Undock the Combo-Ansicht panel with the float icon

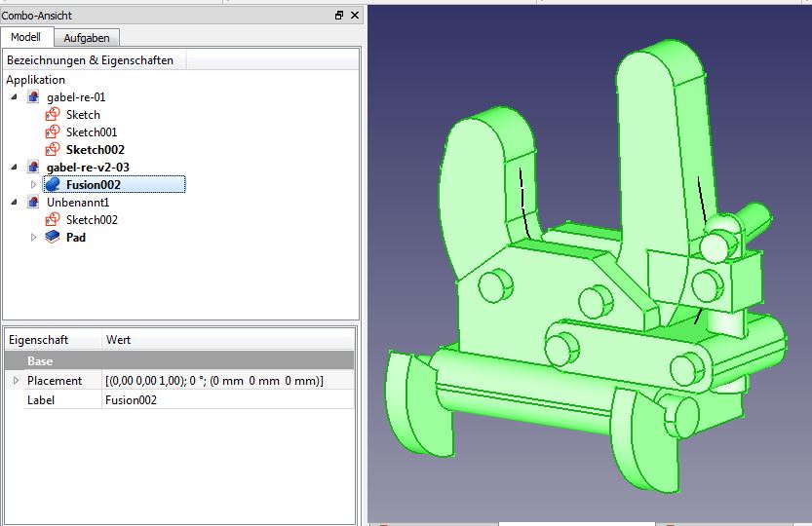pos(339,16)
